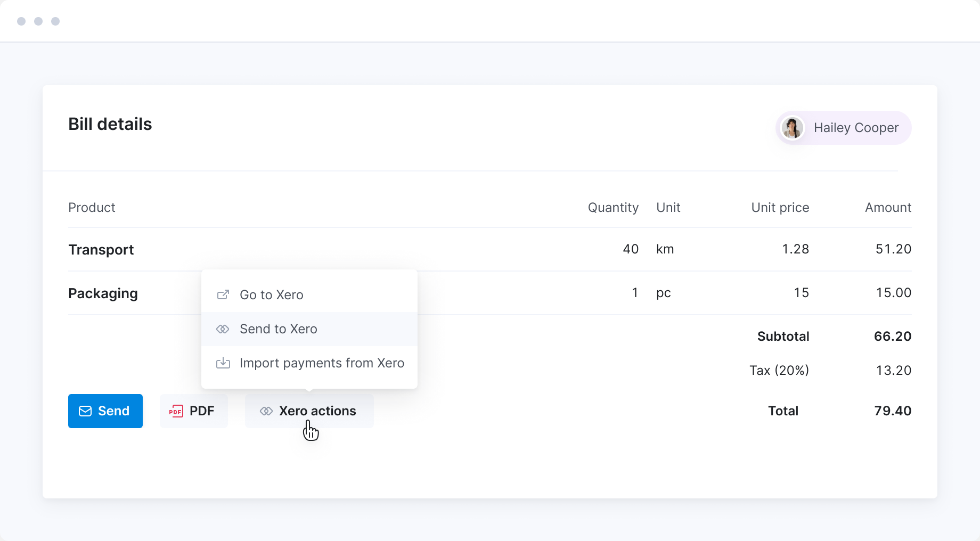Image resolution: width=980 pixels, height=541 pixels.
Task: Click the red PDF file icon
Action: click(176, 411)
